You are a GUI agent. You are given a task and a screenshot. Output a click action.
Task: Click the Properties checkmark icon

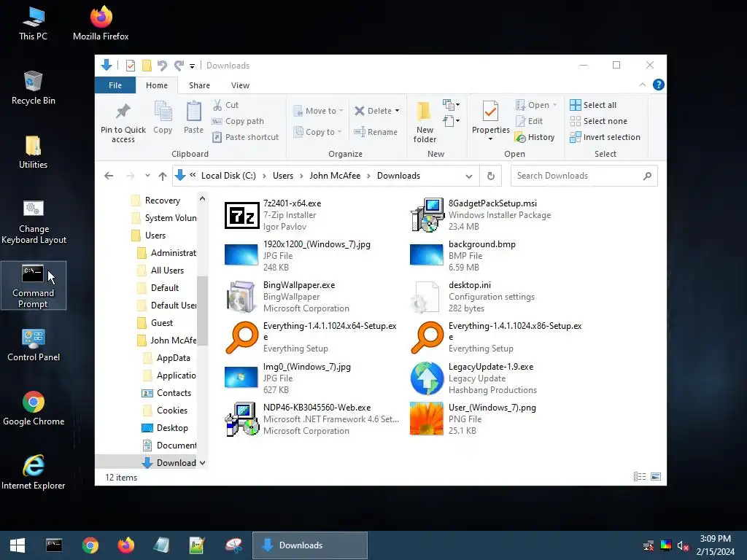490,112
